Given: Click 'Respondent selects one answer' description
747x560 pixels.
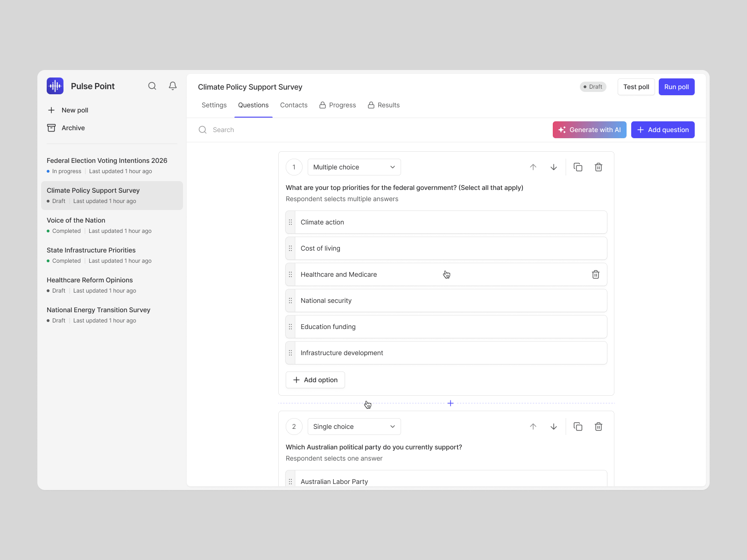Looking at the screenshot, I should pyautogui.click(x=334, y=458).
